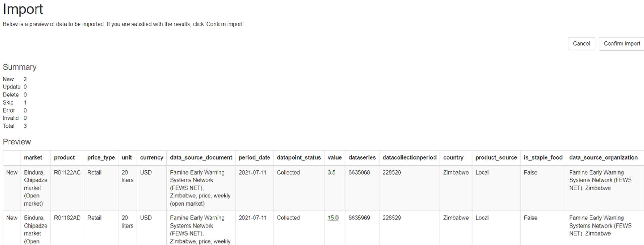Click the Cancel button
644x245 pixels.
pyautogui.click(x=581, y=44)
